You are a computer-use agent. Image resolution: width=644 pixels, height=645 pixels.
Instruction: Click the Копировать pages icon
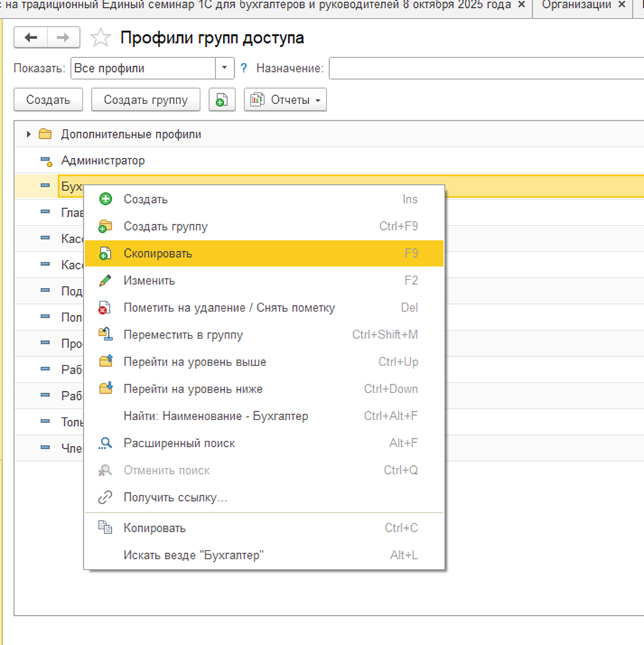point(105,527)
